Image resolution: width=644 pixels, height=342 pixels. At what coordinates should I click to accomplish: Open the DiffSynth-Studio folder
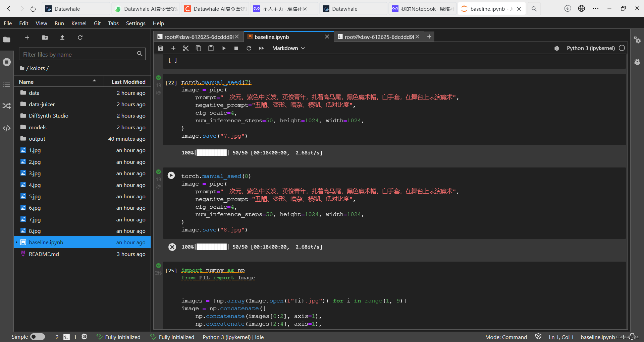click(x=82, y=116)
